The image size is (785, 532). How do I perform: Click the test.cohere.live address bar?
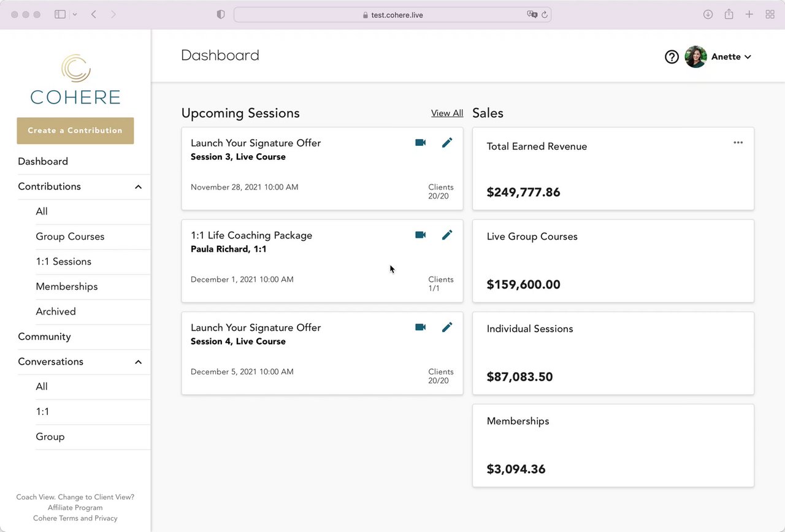click(392, 15)
